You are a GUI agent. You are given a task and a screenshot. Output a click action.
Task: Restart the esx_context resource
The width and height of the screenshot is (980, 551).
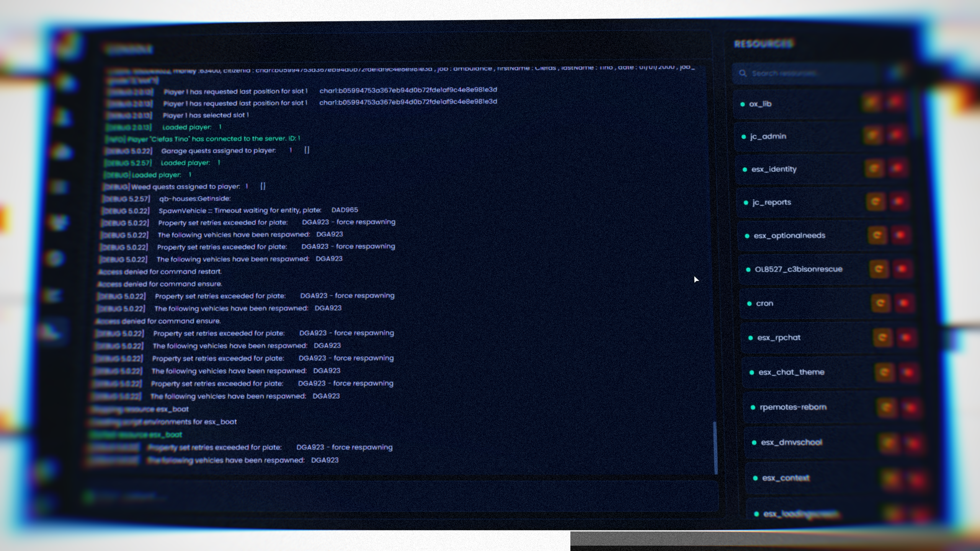[891, 479]
